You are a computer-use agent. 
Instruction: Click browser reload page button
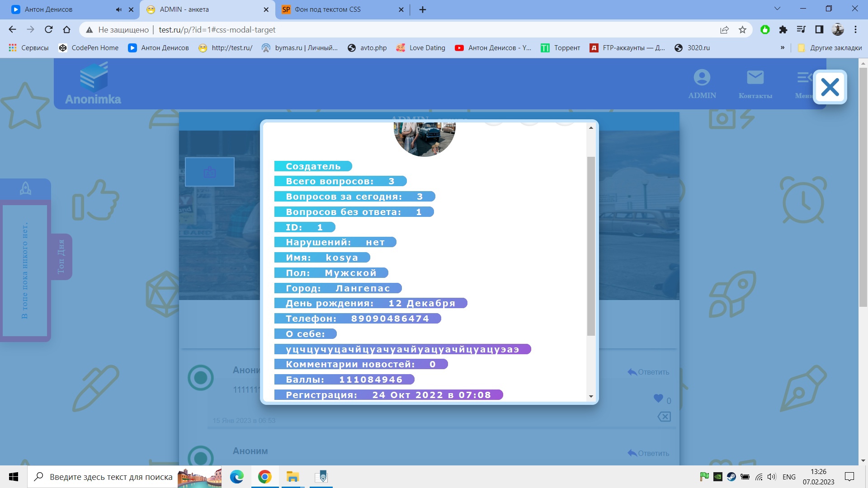(49, 30)
